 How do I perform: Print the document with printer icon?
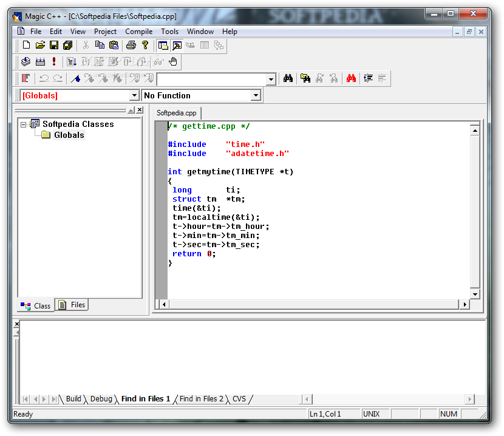131,45
